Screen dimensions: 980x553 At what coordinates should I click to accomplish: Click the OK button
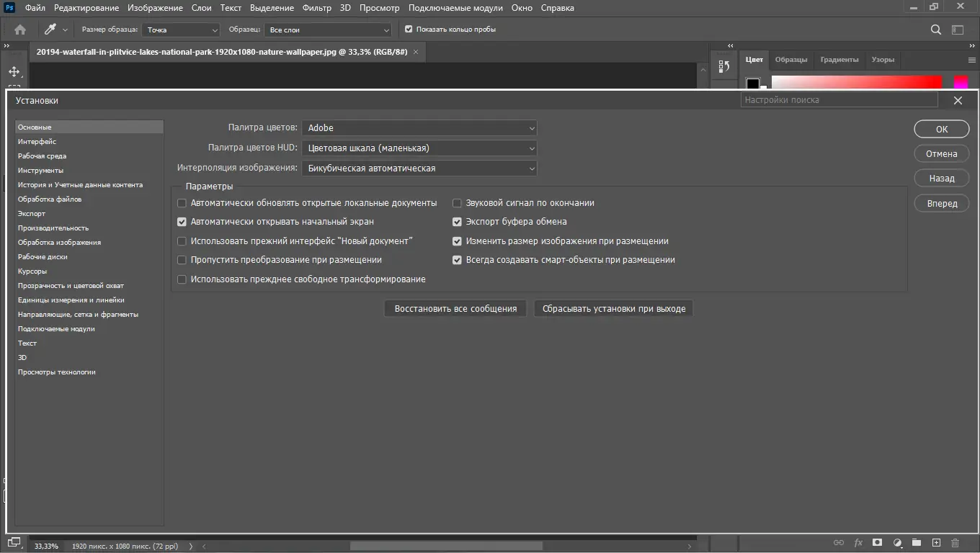[x=942, y=129]
